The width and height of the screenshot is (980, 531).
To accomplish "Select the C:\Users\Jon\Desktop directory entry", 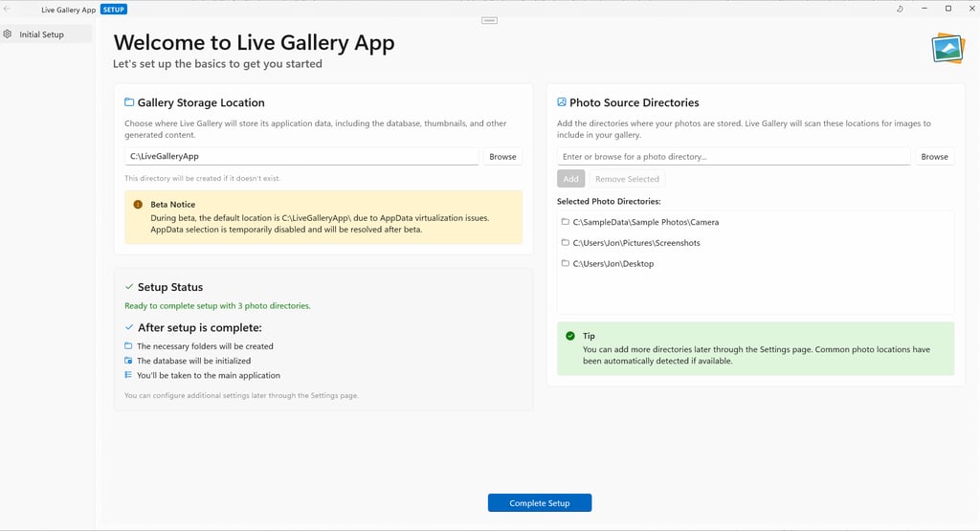I will (756, 264).
